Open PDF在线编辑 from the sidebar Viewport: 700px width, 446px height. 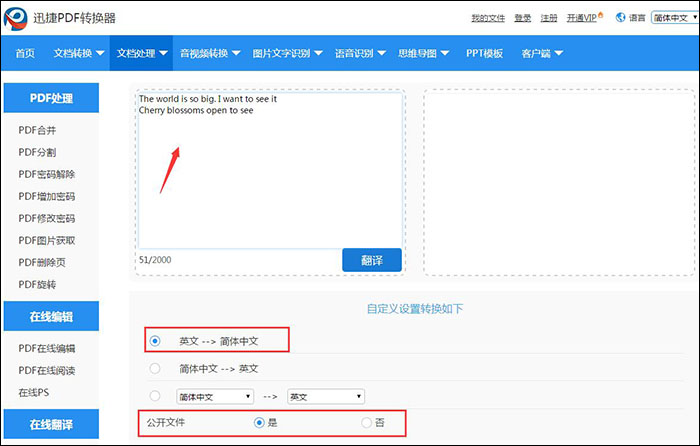tap(47, 348)
